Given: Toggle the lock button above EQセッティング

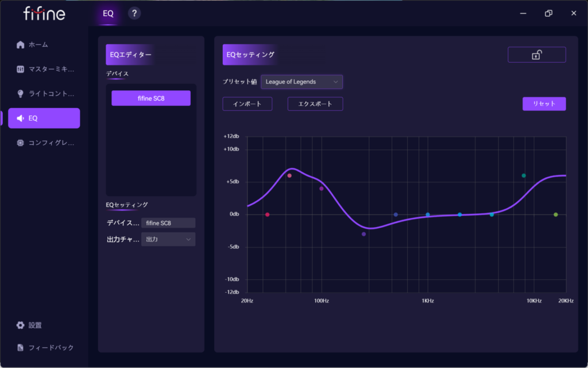Looking at the screenshot, I should click(536, 54).
